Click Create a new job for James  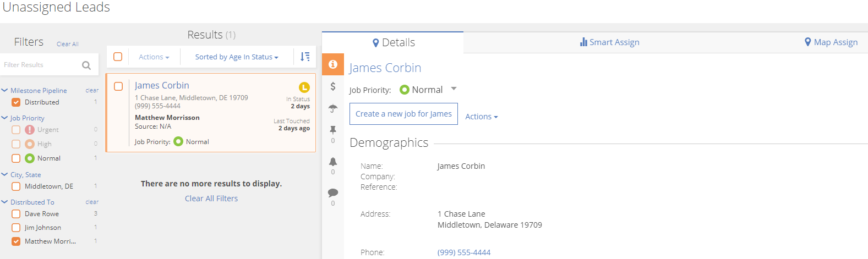(x=403, y=114)
